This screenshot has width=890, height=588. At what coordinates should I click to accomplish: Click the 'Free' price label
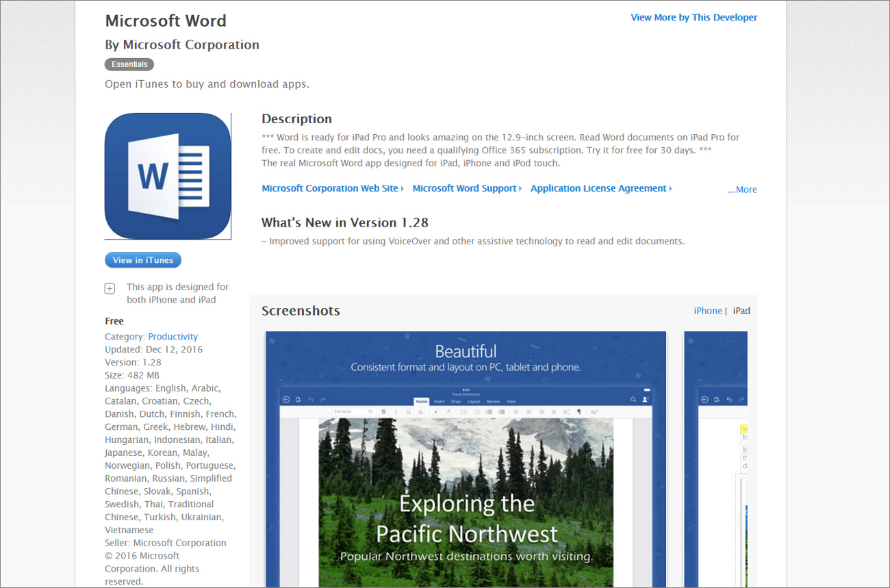tap(114, 321)
